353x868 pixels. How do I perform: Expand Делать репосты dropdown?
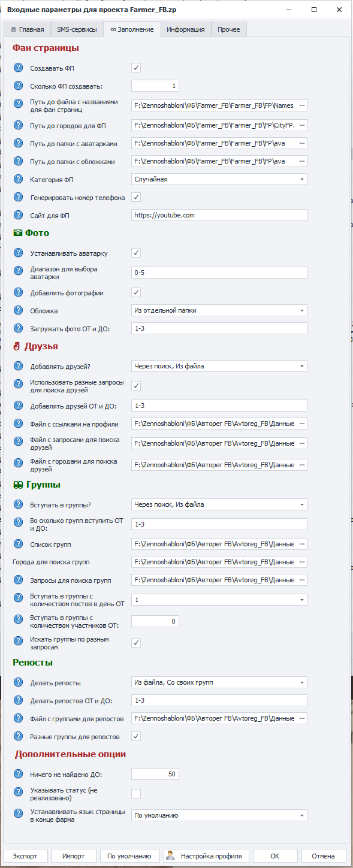pos(219,682)
